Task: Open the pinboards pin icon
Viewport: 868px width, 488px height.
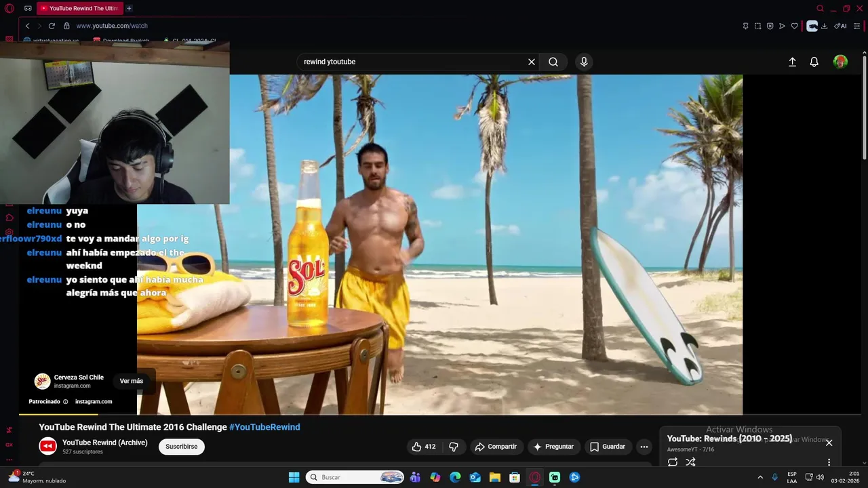Action: [x=745, y=26]
